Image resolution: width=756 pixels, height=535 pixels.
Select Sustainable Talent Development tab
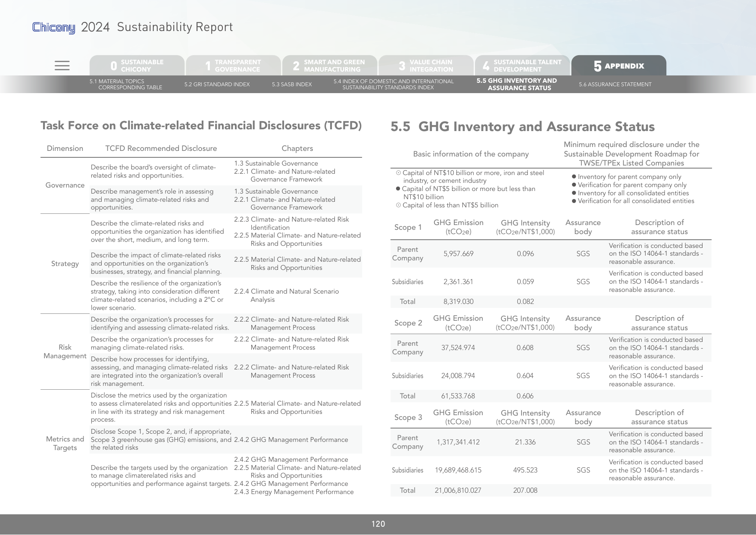point(522,66)
